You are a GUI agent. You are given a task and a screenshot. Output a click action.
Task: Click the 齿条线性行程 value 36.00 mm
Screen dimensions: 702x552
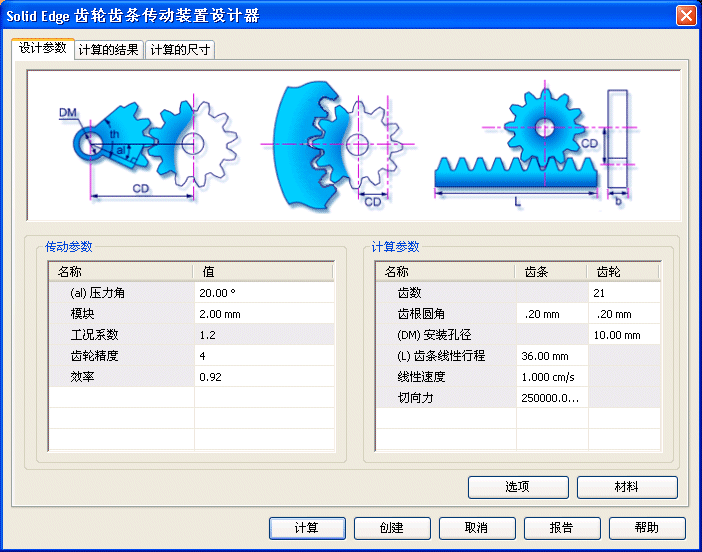551,356
